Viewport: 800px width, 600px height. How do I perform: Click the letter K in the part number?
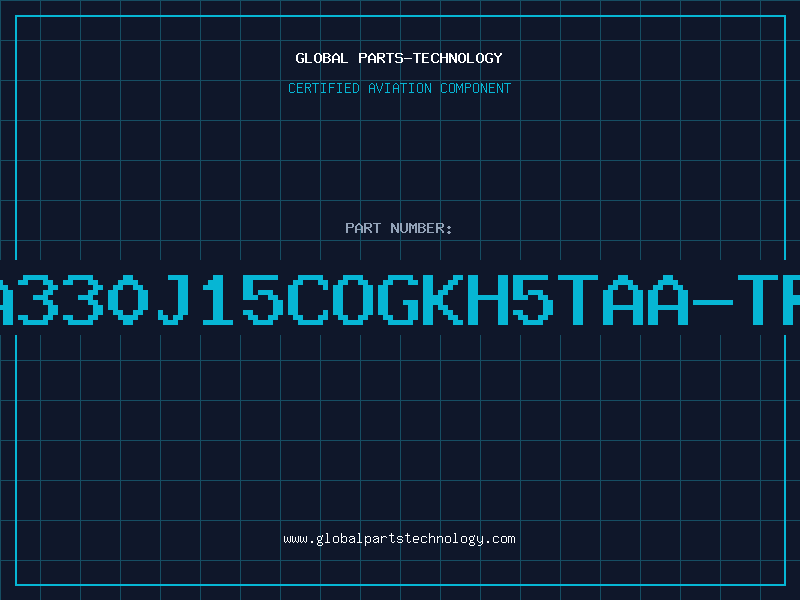443,299
